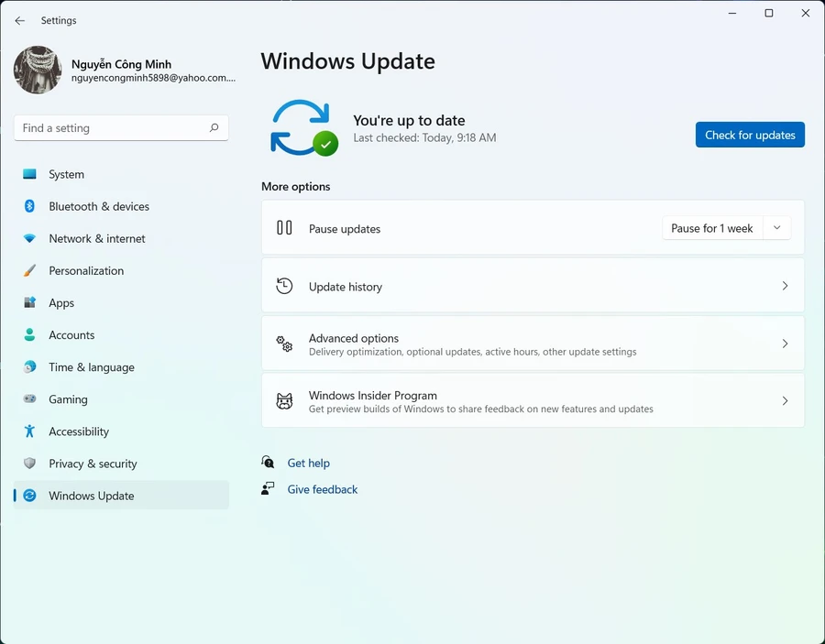Click the Find a setting search box
The height and width of the screenshot is (644, 825).
(121, 127)
